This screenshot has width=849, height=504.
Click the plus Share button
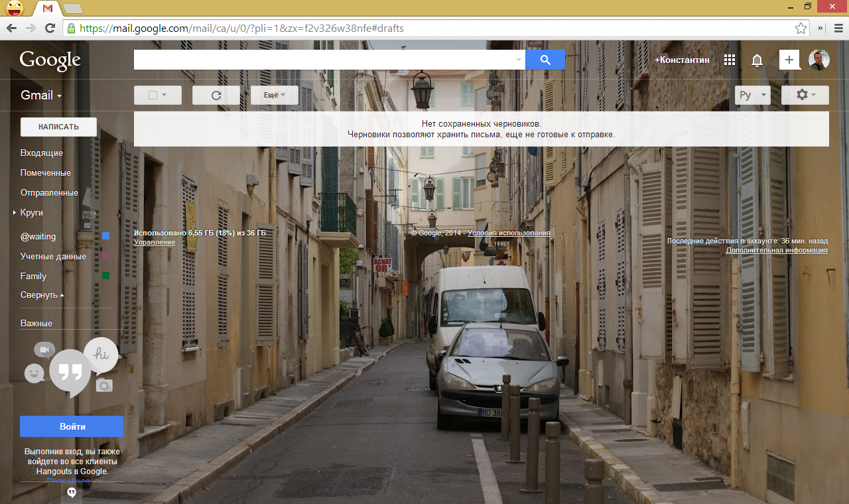(789, 60)
